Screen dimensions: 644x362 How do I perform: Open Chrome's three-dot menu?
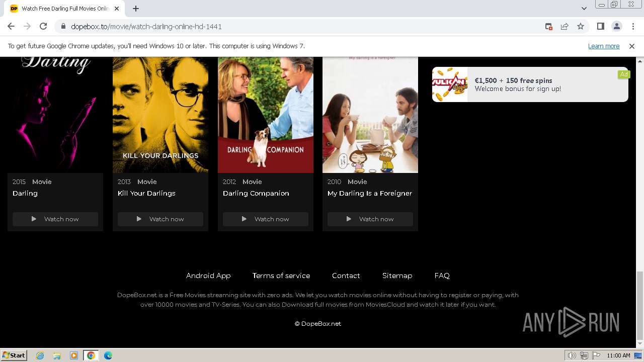point(632,27)
